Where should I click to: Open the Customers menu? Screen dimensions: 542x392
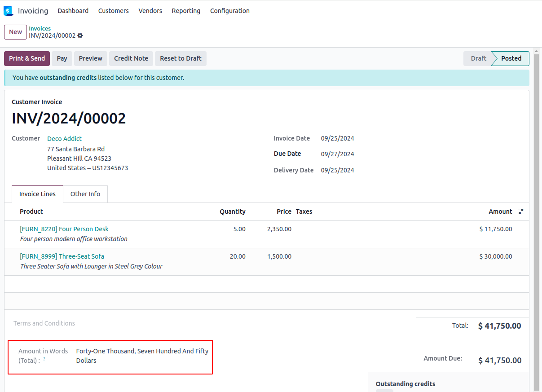pos(113,11)
